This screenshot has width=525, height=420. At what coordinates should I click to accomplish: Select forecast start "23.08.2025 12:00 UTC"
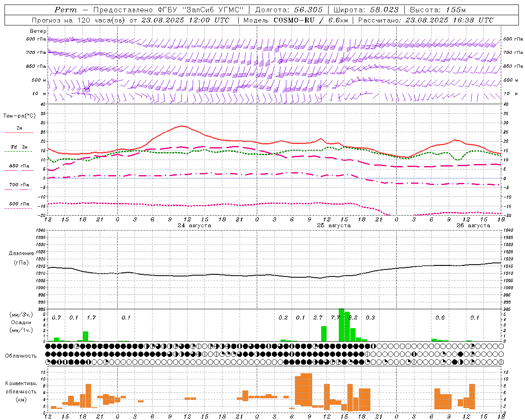185,20
